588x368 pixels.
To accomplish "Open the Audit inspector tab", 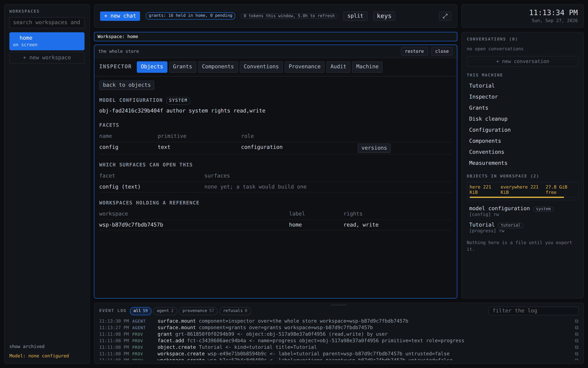I will pyautogui.click(x=338, y=67).
